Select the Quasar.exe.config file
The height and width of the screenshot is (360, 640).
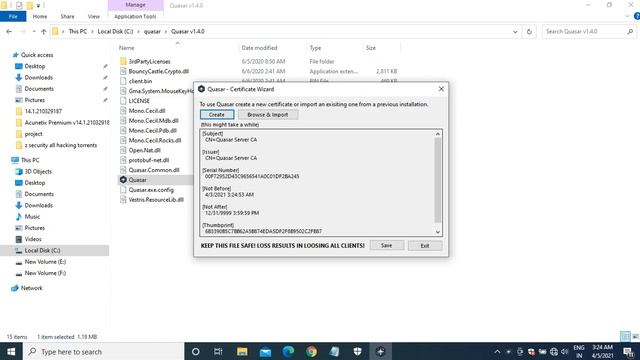coord(151,190)
